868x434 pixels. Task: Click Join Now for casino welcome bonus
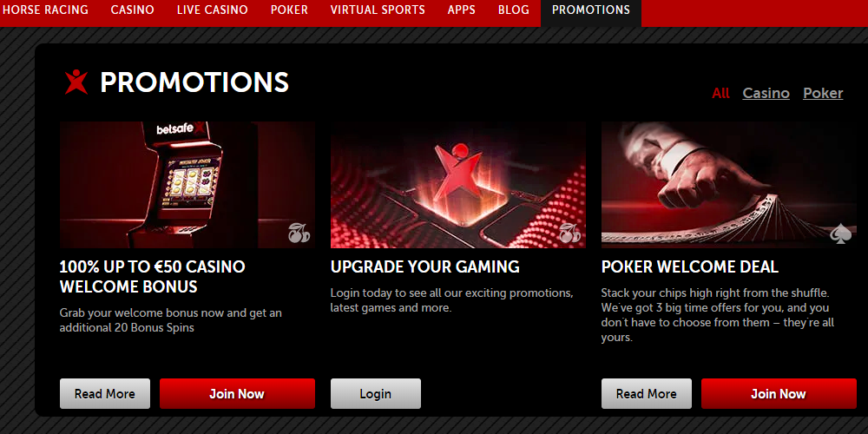coord(237,393)
